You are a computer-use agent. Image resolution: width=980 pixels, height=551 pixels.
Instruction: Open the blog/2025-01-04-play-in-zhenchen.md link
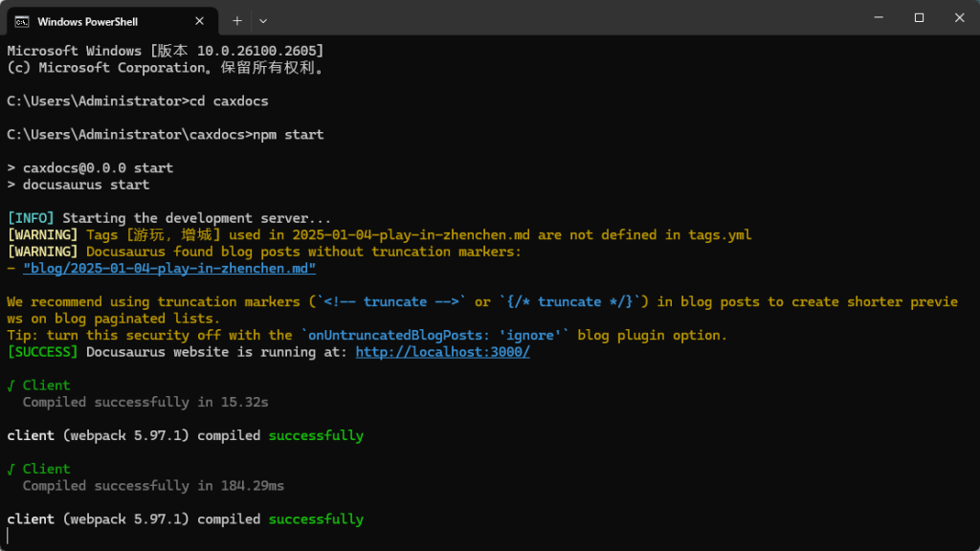point(169,269)
